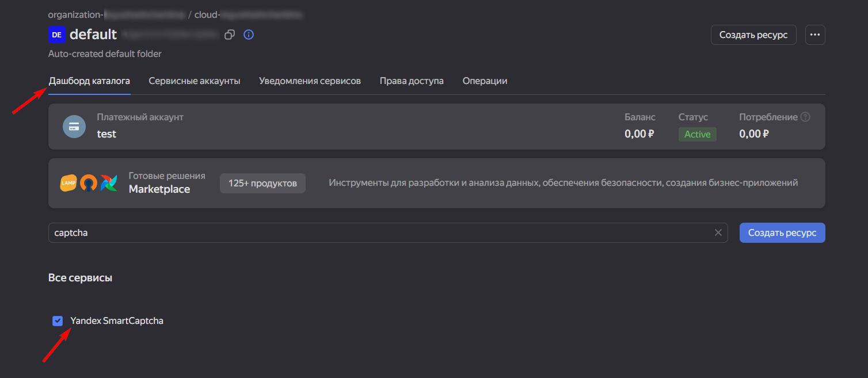Open the three-dots more actions menu
Image resolution: width=868 pixels, height=378 pixels.
coord(815,35)
